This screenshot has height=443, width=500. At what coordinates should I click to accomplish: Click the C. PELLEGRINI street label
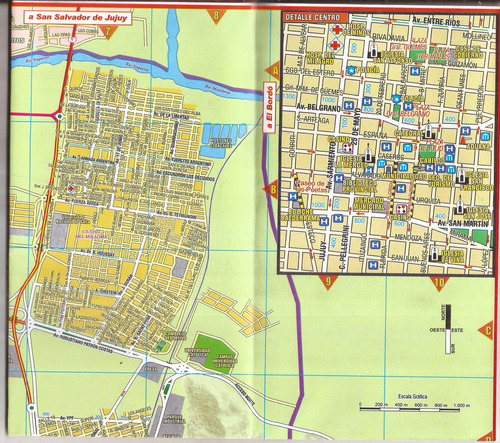(x=343, y=248)
